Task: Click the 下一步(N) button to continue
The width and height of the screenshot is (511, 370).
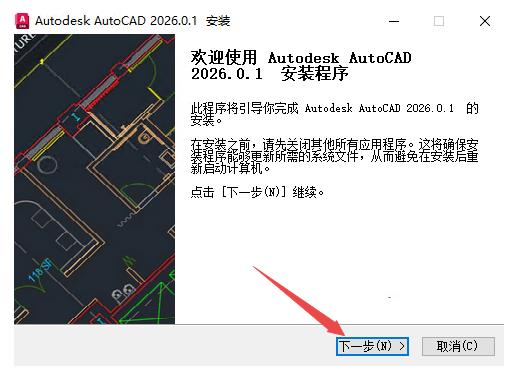Action: click(372, 346)
